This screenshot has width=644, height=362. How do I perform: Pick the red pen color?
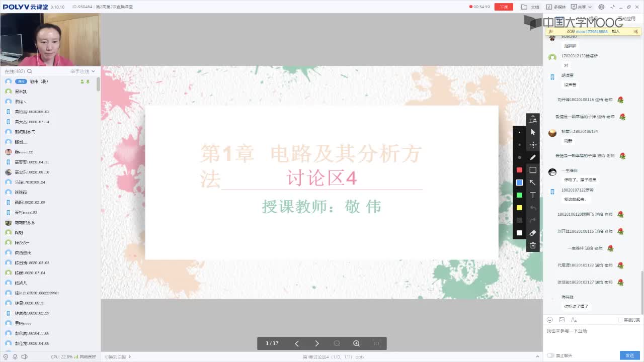tap(520, 170)
